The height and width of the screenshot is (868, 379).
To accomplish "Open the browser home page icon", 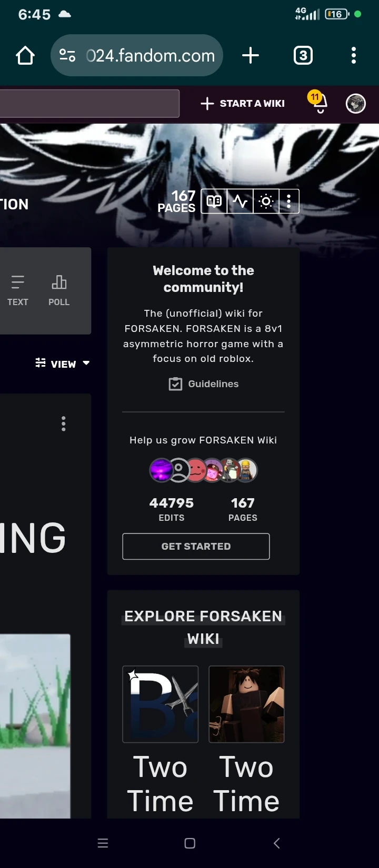I will point(25,55).
